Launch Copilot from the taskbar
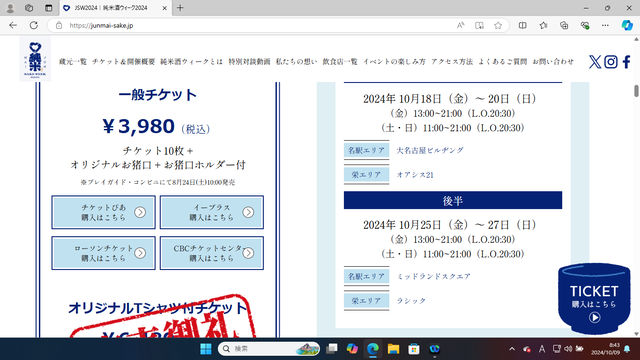The width and height of the screenshot is (640, 360). coord(352,349)
